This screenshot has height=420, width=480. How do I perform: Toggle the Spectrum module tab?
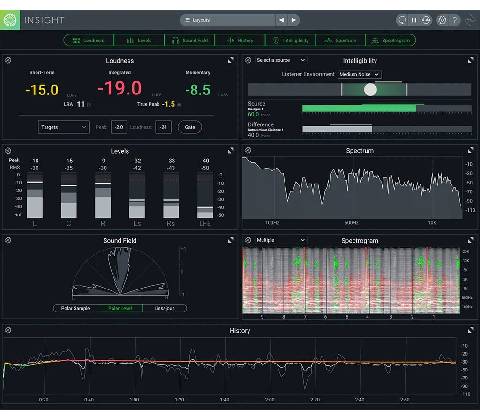(x=341, y=40)
